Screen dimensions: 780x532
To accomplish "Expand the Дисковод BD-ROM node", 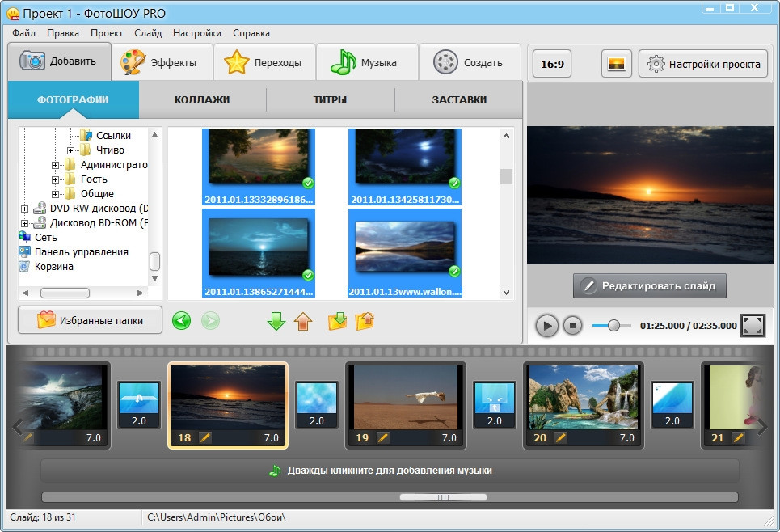I will pyautogui.click(x=24, y=223).
